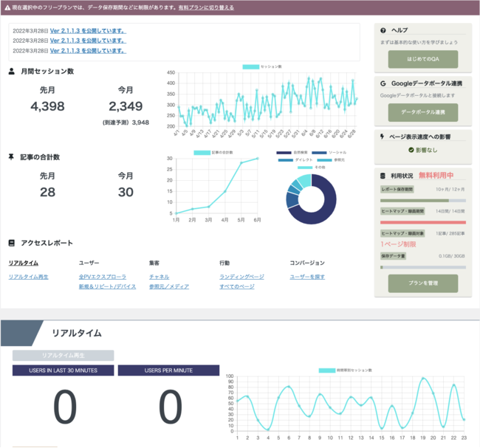Open the すべてのページ link
Viewport: 480px width, 448px height.
(236, 286)
